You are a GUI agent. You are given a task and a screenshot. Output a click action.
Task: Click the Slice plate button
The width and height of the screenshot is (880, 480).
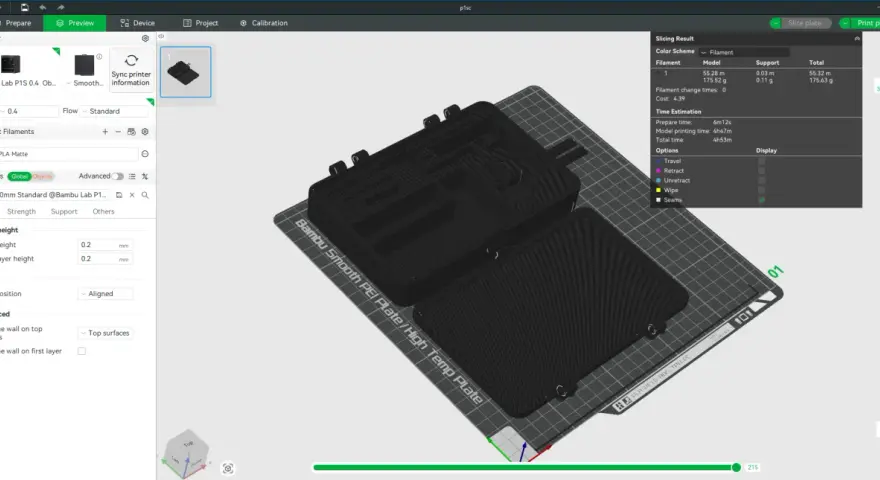click(805, 23)
